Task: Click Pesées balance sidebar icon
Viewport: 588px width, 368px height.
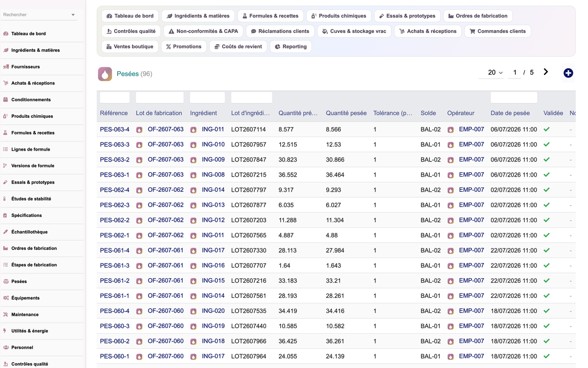Action: [6, 282]
